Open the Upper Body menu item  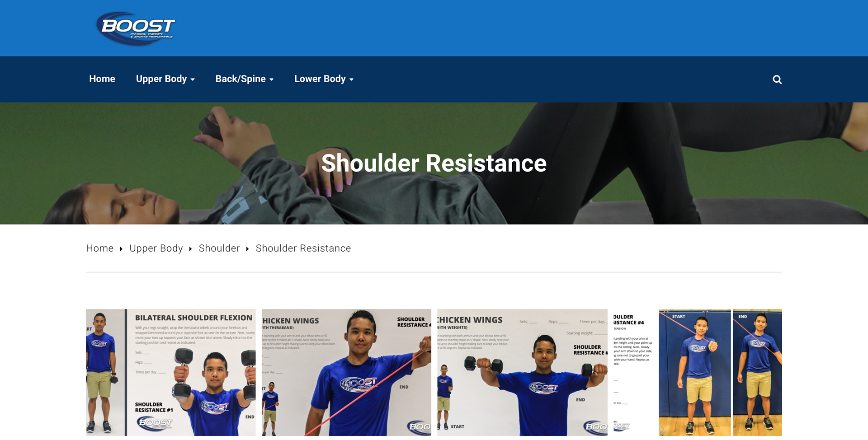click(x=161, y=79)
